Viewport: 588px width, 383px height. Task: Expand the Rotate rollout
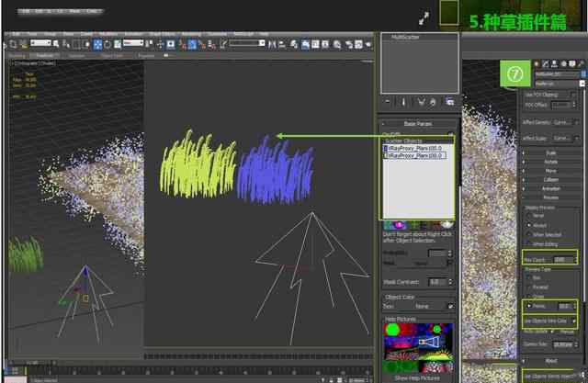point(550,162)
